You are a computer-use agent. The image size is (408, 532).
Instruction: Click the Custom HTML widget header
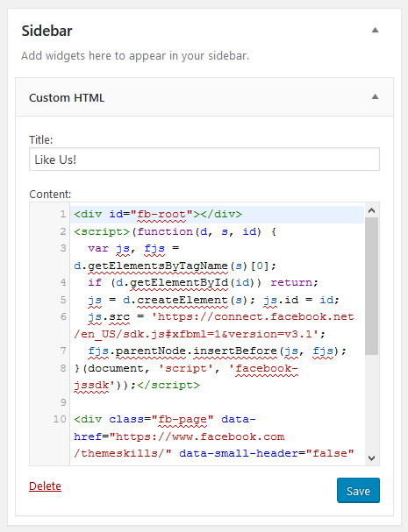[x=204, y=97]
